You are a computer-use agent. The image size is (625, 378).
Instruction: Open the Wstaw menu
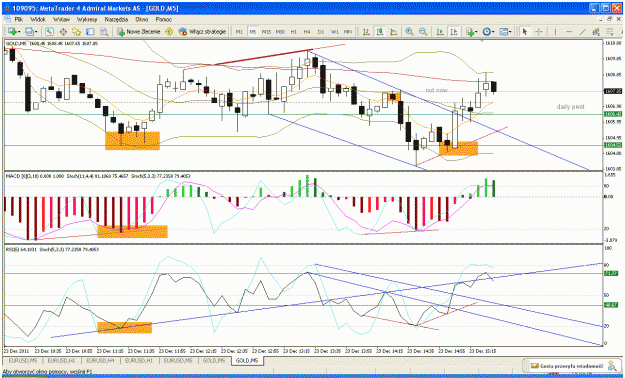[62, 19]
